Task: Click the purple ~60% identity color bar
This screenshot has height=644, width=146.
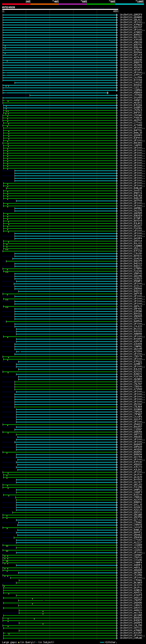Action: coord(73,4)
